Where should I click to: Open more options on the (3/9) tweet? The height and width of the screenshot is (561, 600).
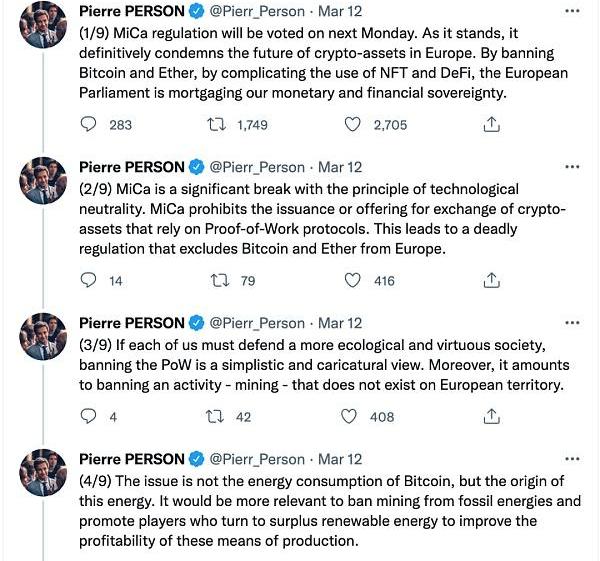(x=571, y=324)
